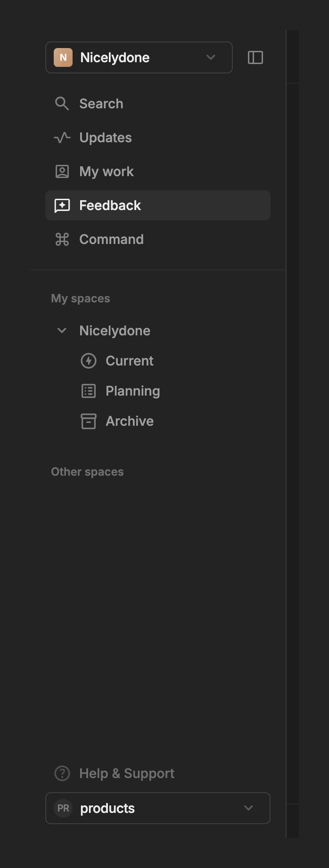Open Current using the lightning bolt icon

tap(88, 360)
